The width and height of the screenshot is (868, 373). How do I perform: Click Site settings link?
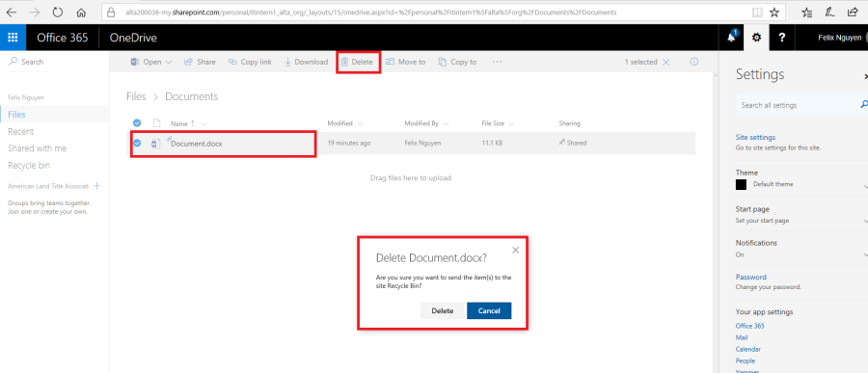click(x=755, y=137)
